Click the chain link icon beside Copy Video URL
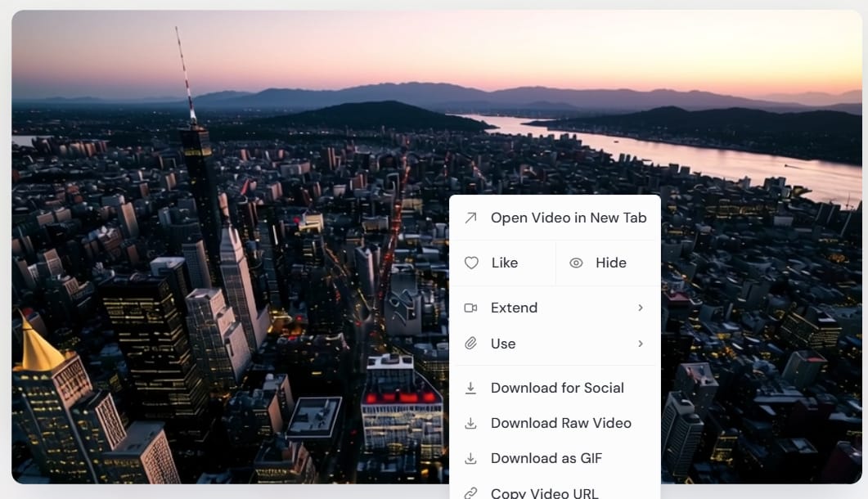This screenshot has width=868, height=499. [470, 492]
